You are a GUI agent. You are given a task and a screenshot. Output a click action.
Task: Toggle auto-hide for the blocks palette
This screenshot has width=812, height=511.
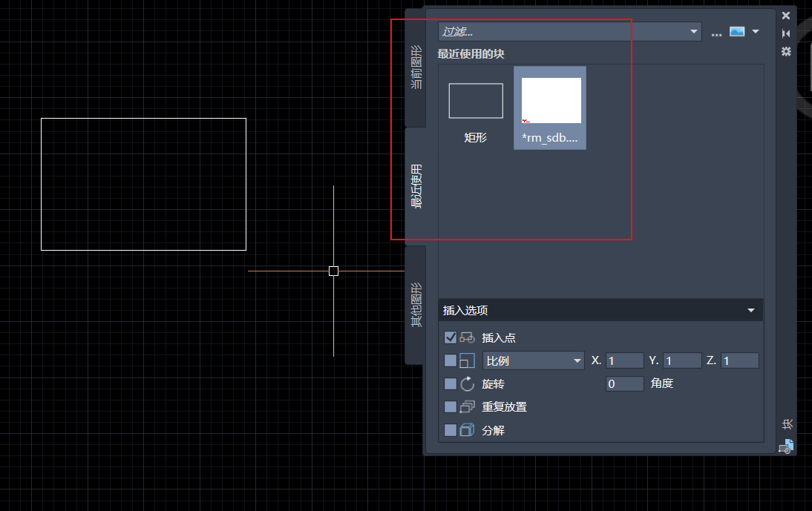coord(786,33)
